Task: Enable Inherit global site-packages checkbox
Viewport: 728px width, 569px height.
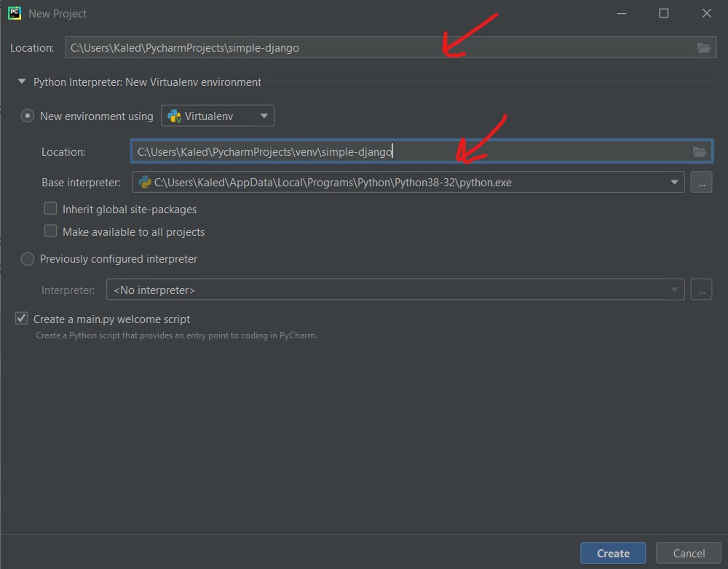Action: point(50,208)
